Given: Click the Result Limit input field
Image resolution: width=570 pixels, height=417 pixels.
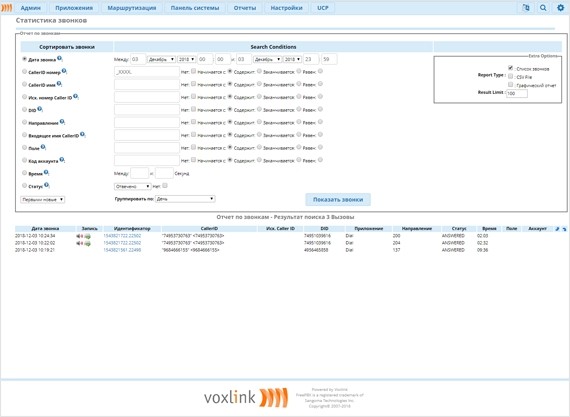Looking at the screenshot, I should (x=517, y=93).
